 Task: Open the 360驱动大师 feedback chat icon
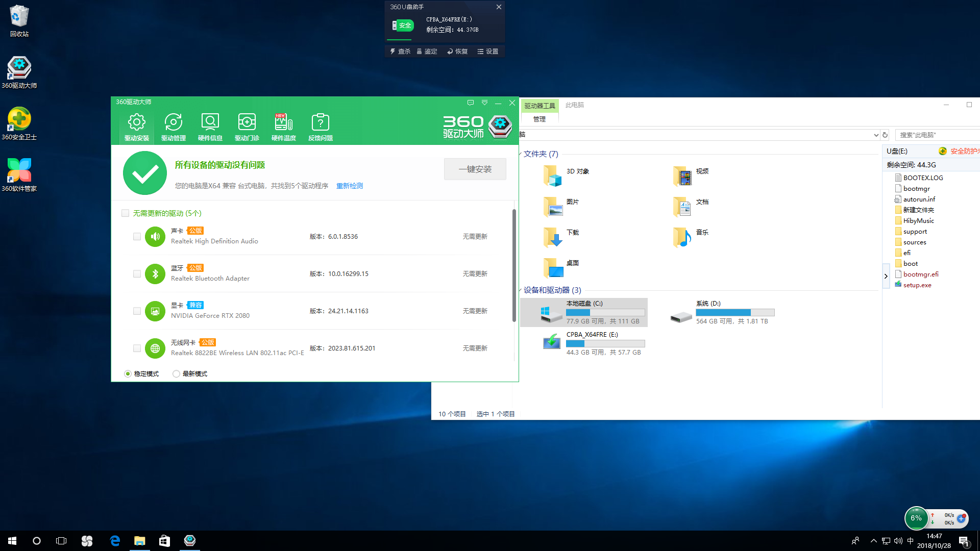pyautogui.click(x=471, y=103)
